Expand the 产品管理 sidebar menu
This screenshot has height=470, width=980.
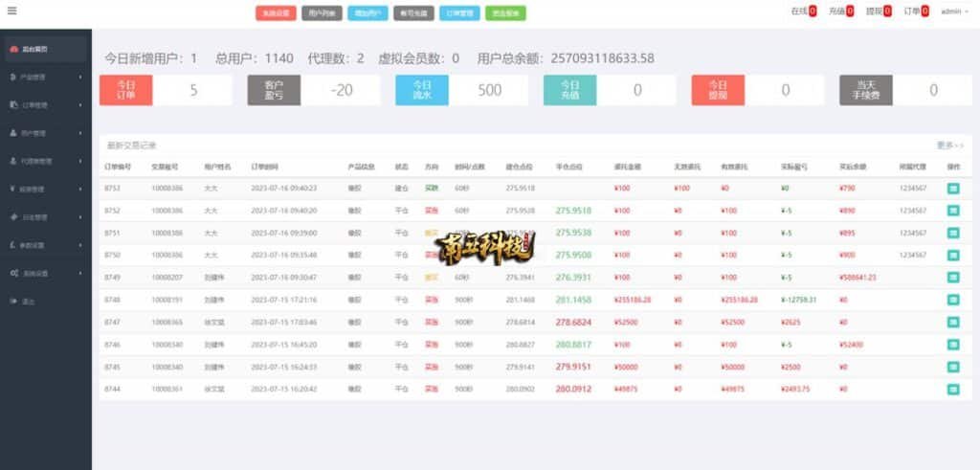click(x=45, y=77)
